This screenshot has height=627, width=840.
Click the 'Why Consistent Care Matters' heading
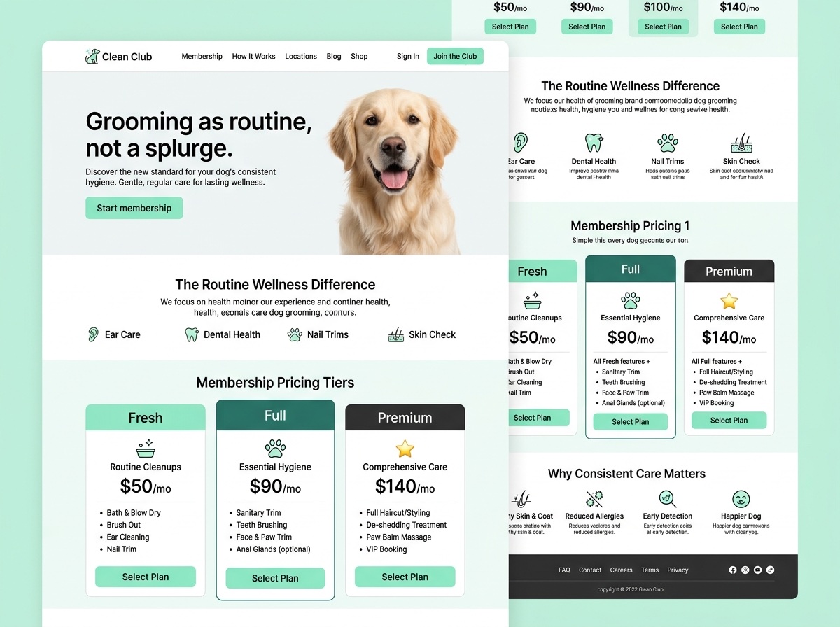coord(626,474)
